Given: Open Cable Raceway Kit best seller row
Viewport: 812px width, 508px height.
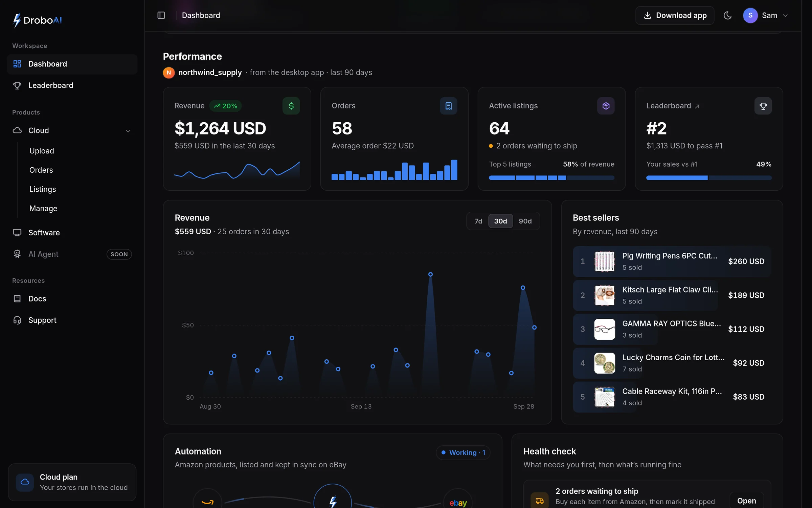Looking at the screenshot, I should pos(672,397).
